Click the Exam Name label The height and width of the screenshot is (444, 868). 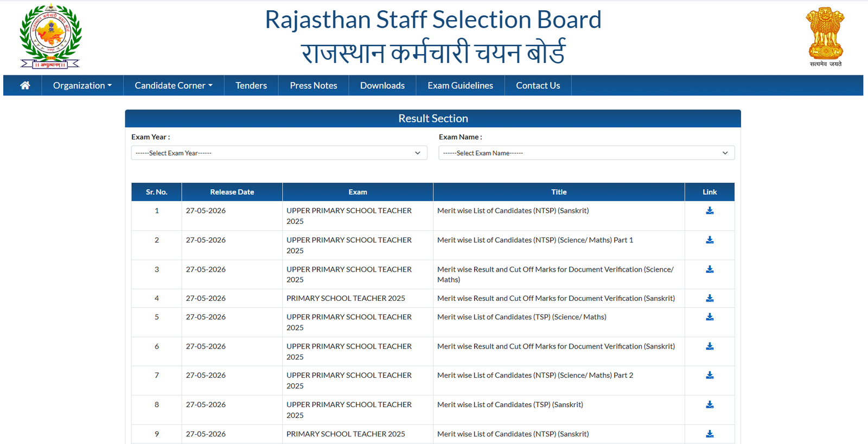coord(460,137)
